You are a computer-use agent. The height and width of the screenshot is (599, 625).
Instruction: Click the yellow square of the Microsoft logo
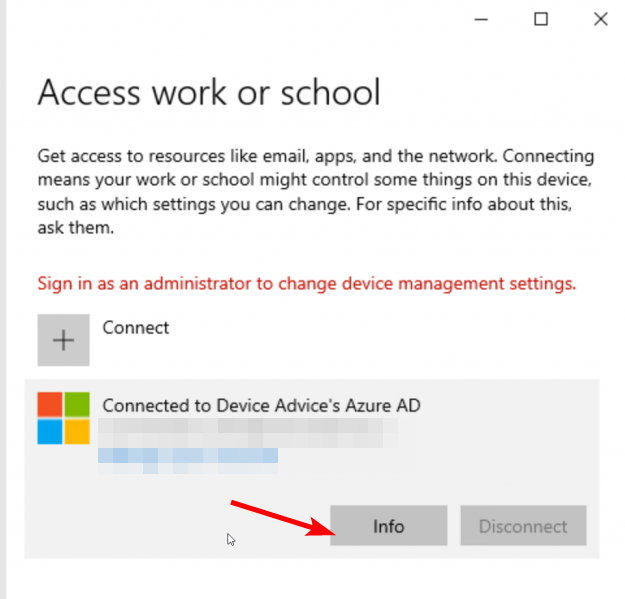pos(77,431)
